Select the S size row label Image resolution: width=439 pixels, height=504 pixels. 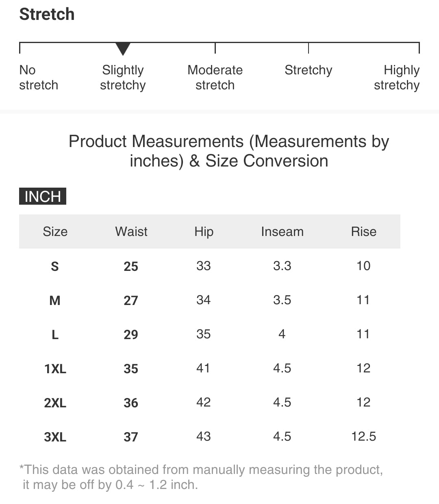point(55,266)
